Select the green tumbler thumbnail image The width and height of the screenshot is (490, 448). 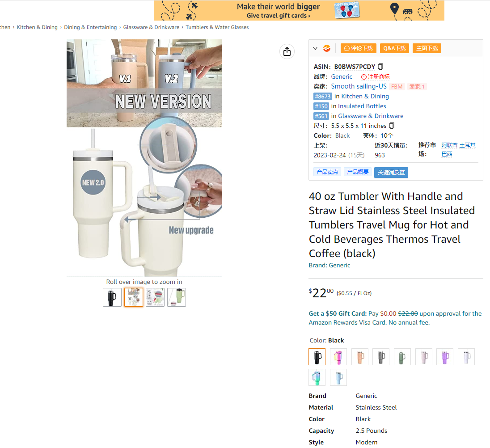click(177, 297)
